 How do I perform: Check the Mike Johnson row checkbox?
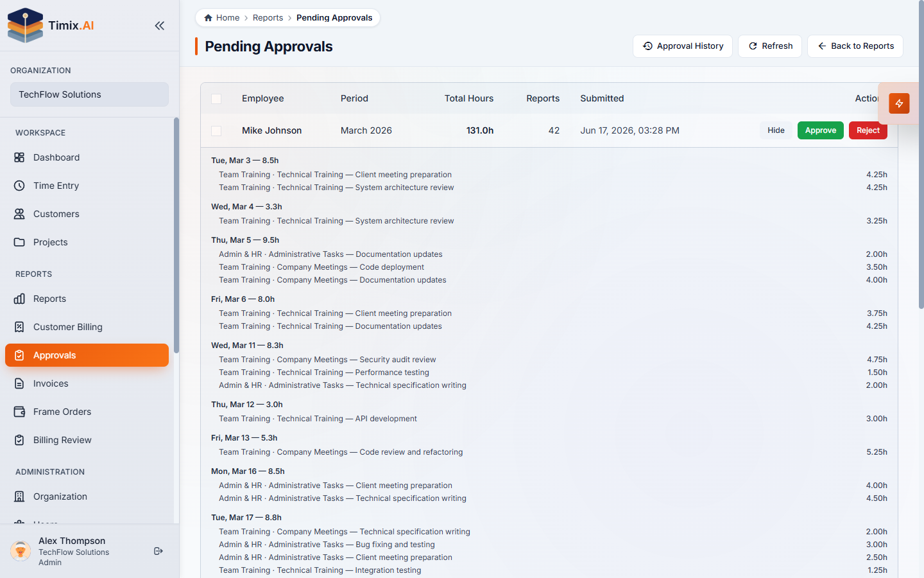point(216,131)
